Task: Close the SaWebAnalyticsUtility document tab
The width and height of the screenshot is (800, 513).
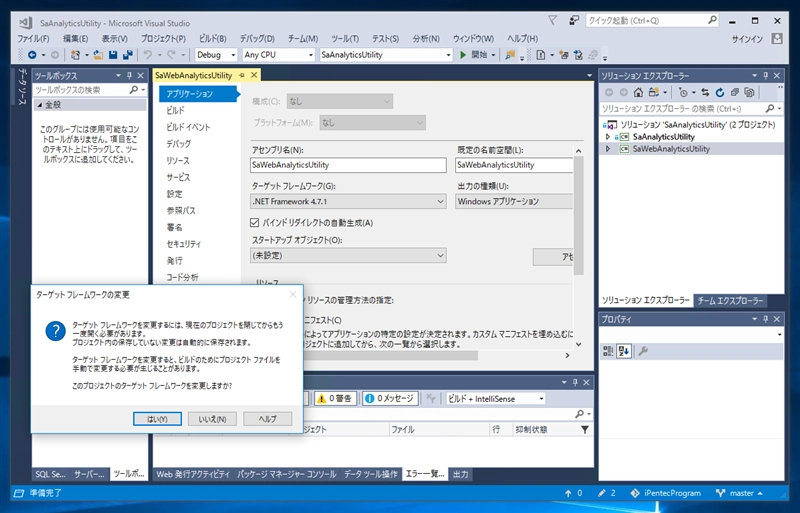Action: coord(254,75)
